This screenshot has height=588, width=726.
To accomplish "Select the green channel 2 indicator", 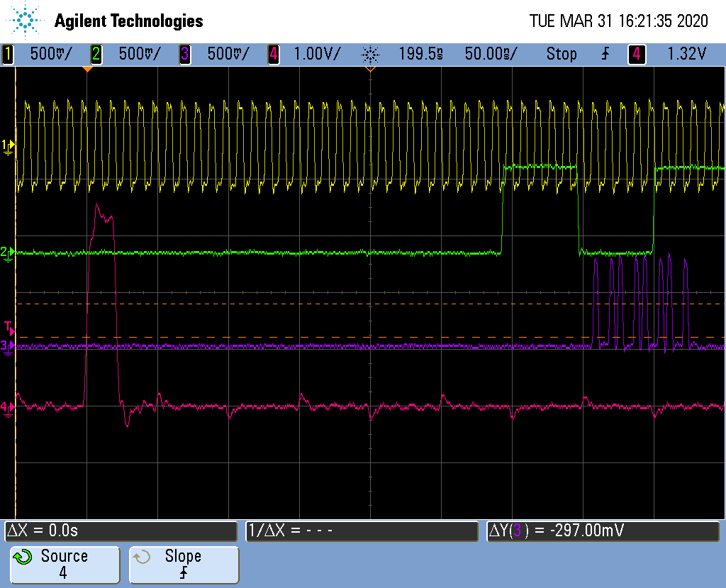I will click(96, 54).
